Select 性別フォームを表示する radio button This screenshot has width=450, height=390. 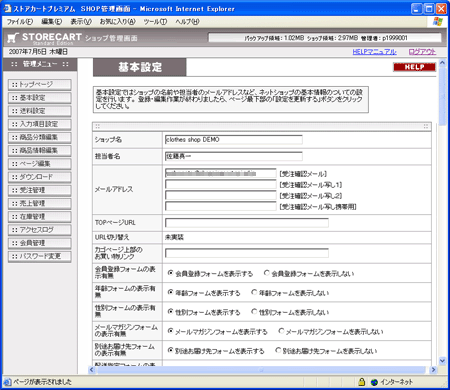point(171,312)
